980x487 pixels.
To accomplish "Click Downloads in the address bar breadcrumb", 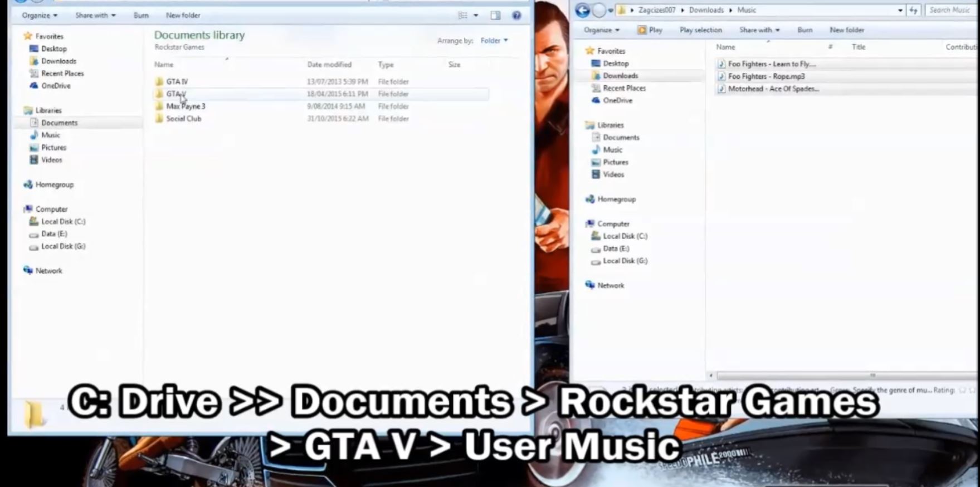I will pos(706,10).
